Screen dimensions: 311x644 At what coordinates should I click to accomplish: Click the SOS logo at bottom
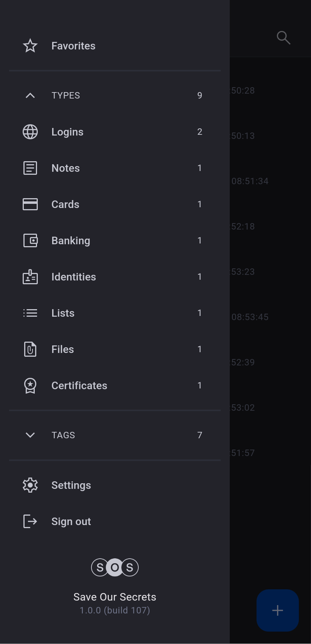coord(115,567)
